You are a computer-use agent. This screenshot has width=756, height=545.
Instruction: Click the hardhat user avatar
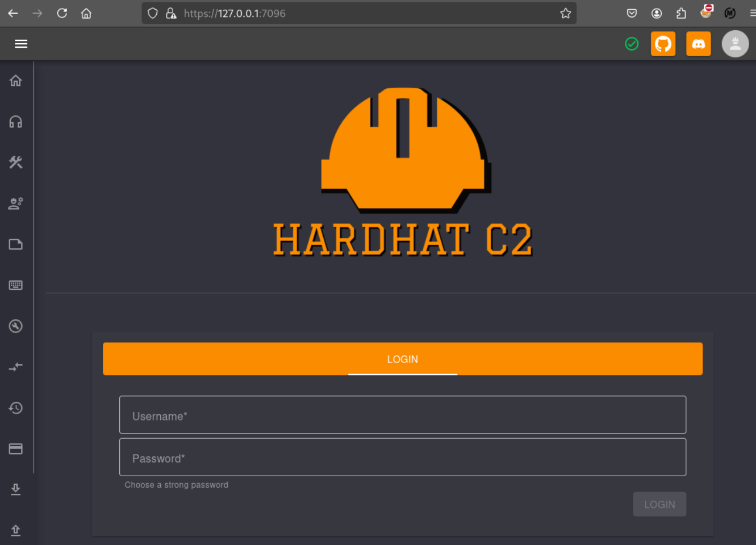[735, 44]
